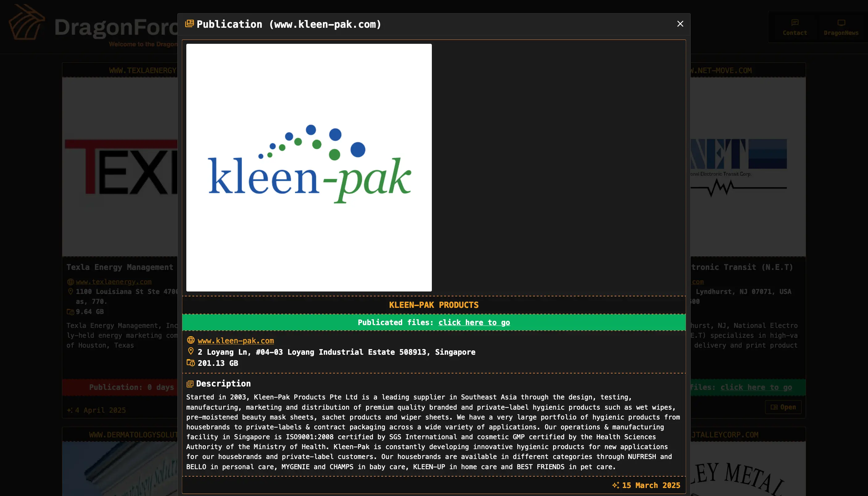Image resolution: width=868 pixels, height=496 pixels.
Task: Close the Publication modal dialog
Action: (680, 24)
